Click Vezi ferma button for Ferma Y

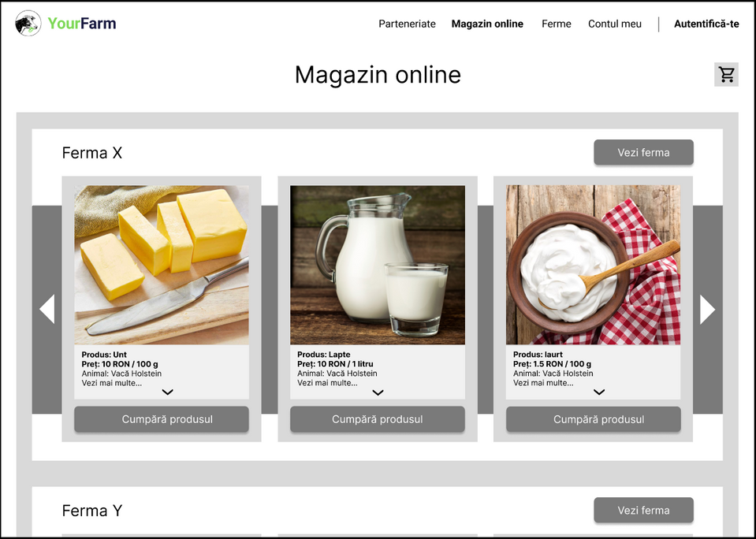[643, 510]
